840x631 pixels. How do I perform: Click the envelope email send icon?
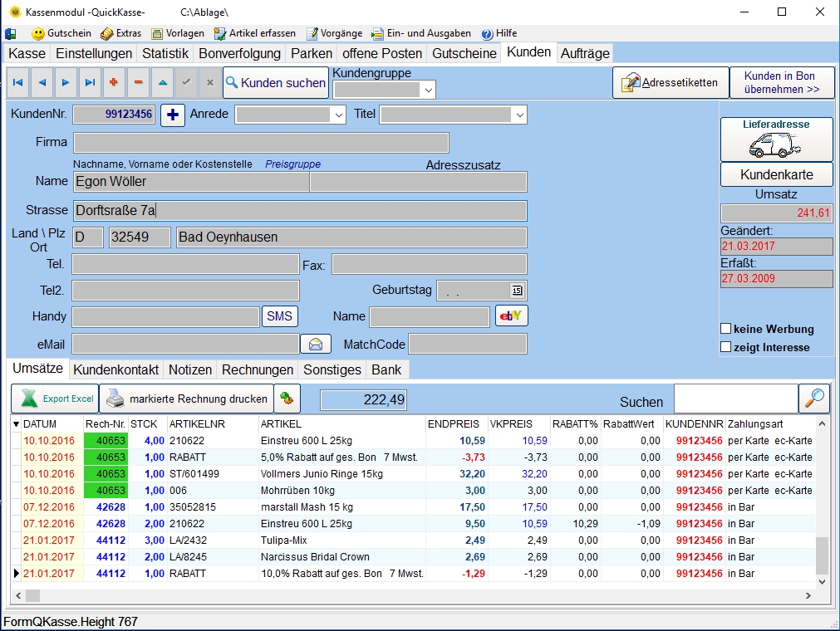click(316, 344)
